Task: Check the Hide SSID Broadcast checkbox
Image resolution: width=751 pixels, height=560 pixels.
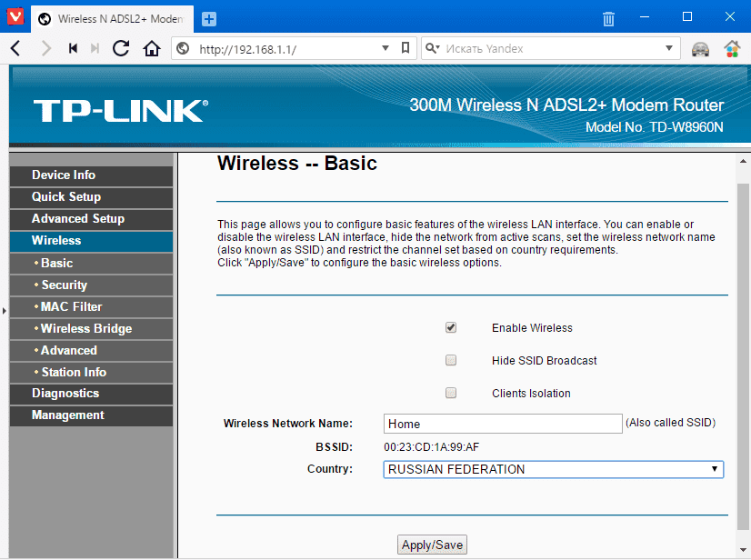Action: click(x=451, y=360)
